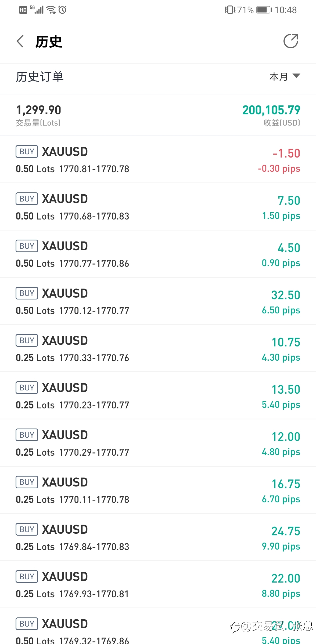Open the order 1770.68-1770.83

158,207
